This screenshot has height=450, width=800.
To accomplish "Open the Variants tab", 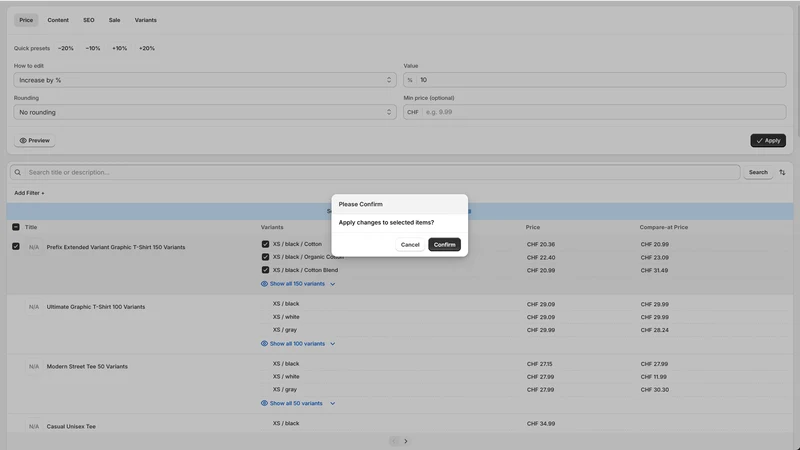I will point(145,20).
